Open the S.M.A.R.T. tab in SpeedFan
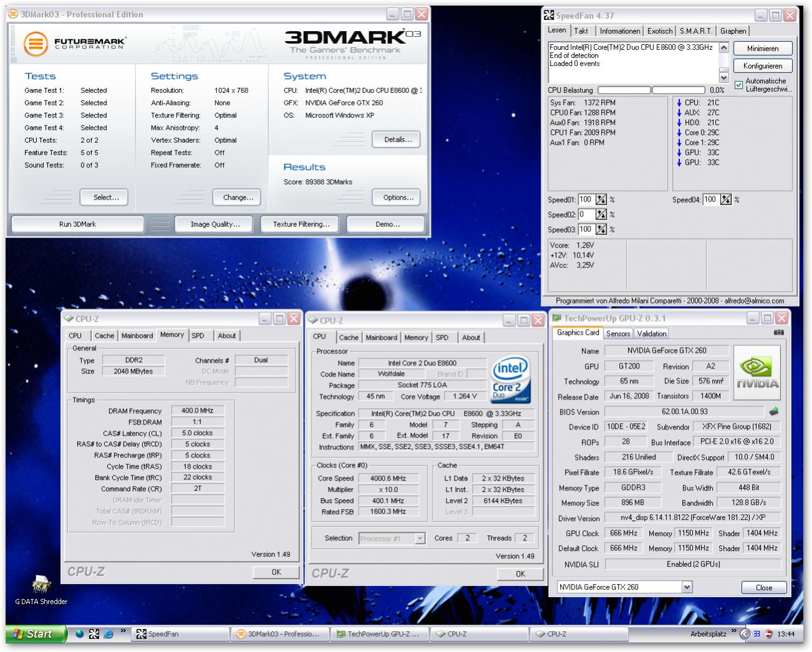 click(x=696, y=31)
